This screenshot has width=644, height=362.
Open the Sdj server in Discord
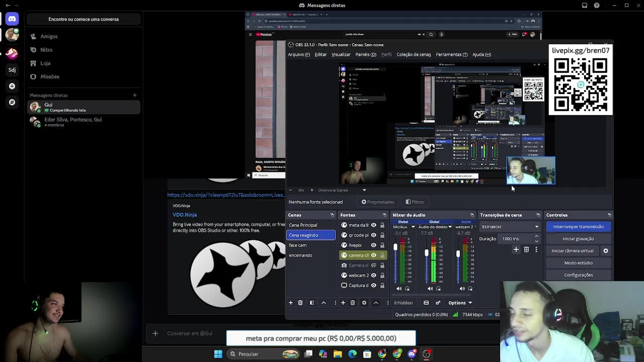tap(12, 70)
